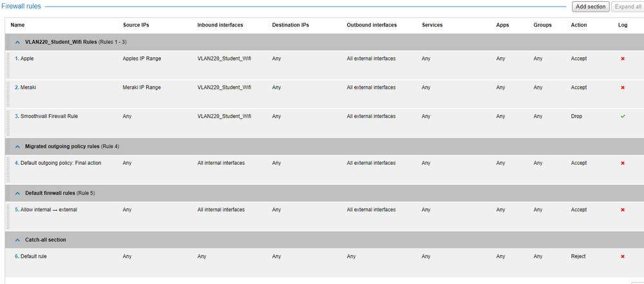Collapse Migrated outgoing policy rules section
The height and width of the screenshot is (284, 644).
pyautogui.click(x=17, y=146)
